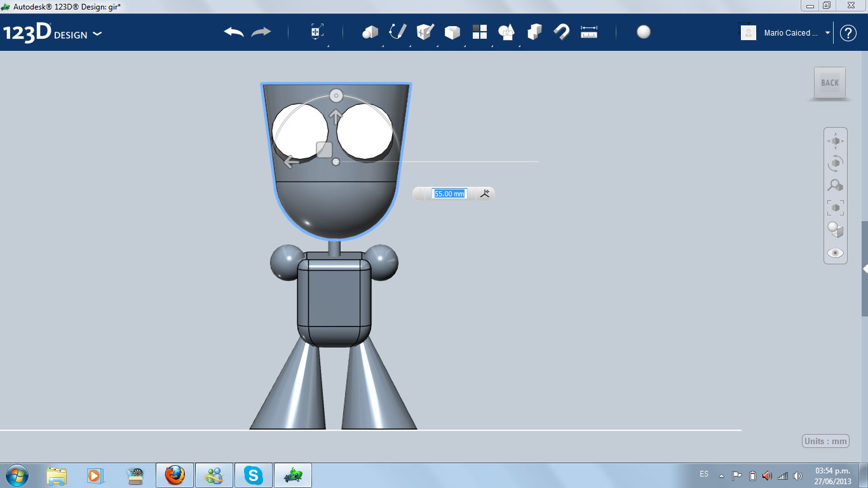868x488 pixels.
Task: Click the Units : mm button
Action: tap(826, 441)
